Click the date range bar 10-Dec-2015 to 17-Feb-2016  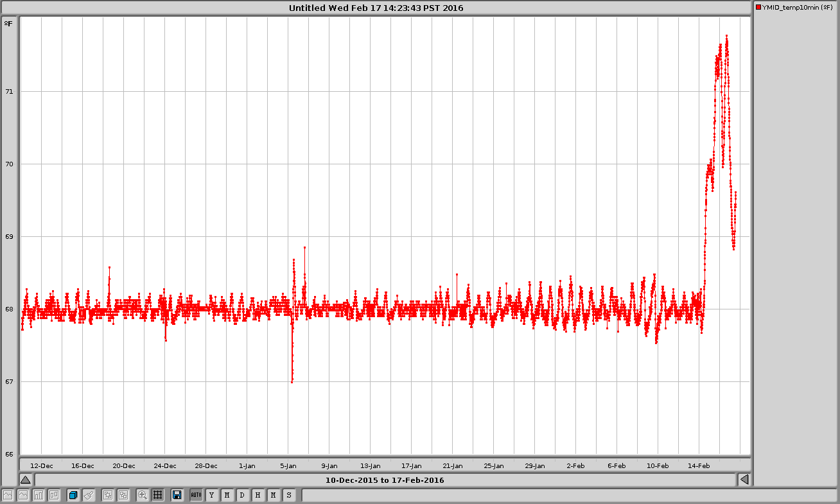tap(385, 480)
